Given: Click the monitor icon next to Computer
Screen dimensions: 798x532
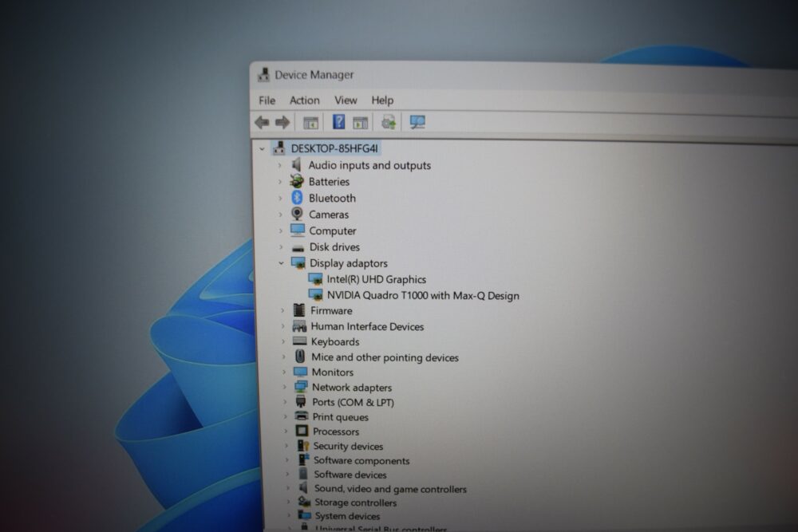Looking at the screenshot, I should (298, 230).
